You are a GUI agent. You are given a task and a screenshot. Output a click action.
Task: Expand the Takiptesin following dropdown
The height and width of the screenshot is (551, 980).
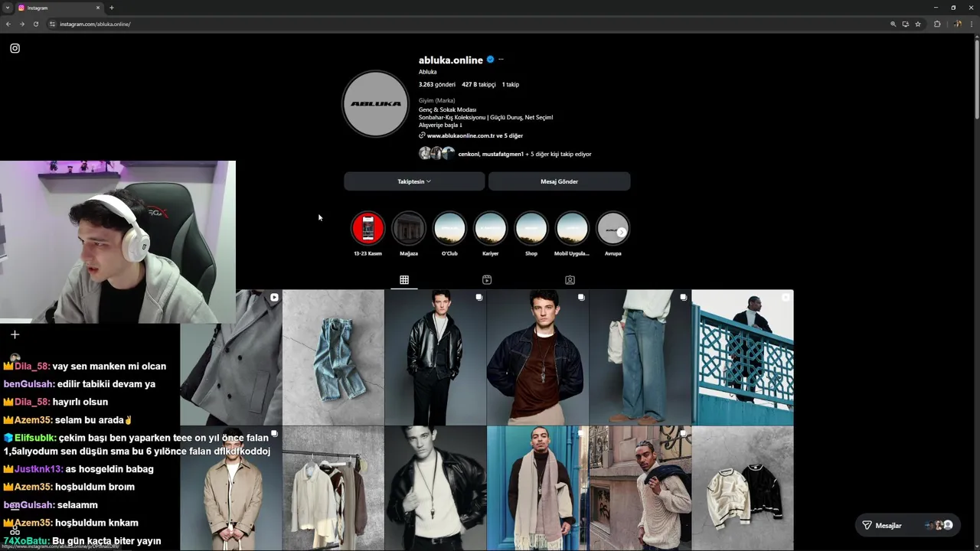(x=414, y=181)
